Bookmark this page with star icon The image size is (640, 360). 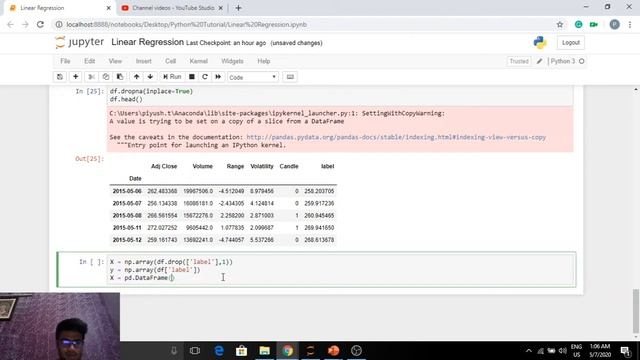tap(560, 24)
